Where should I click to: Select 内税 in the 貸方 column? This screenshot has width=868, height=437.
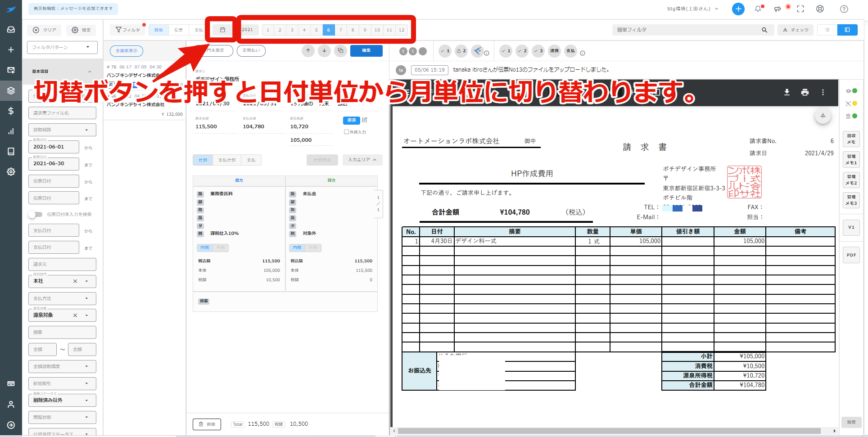pos(297,248)
